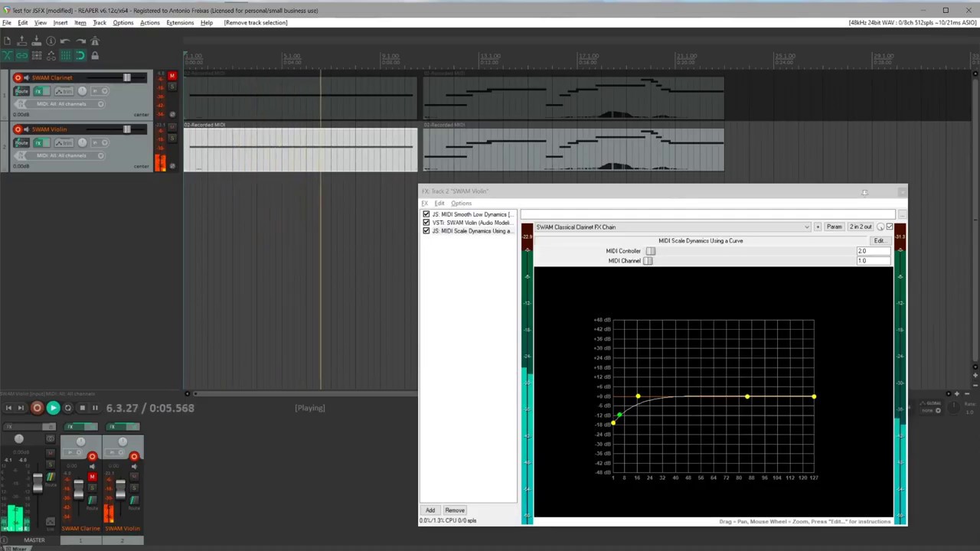Open the Edit menu in the FX window
The width and height of the screenshot is (980, 551).
tap(439, 204)
